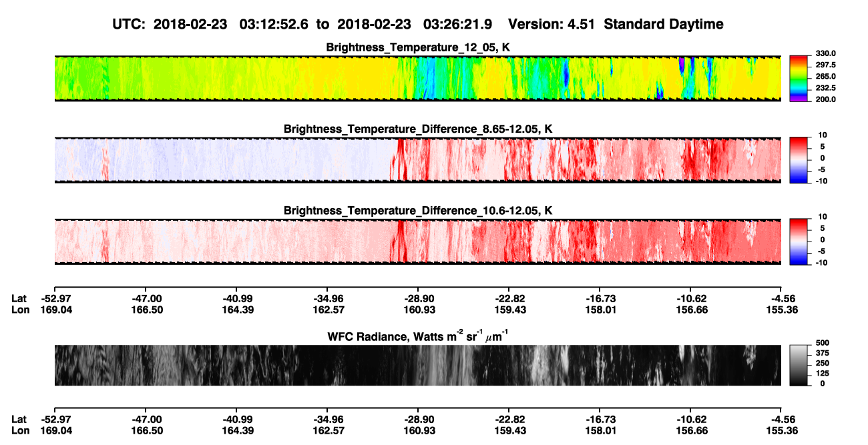Click the '200.0' color bar tick label

tap(826, 99)
